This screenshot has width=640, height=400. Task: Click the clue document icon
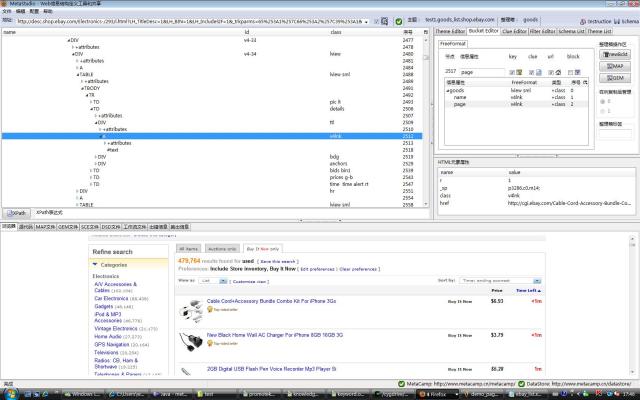coord(539,72)
